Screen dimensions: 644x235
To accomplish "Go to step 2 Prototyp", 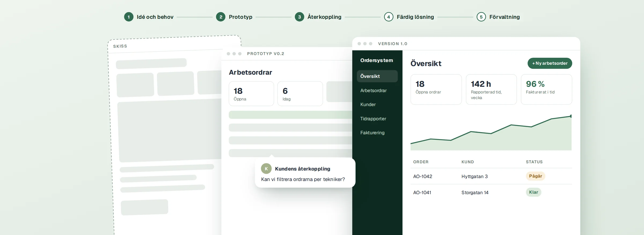I will (234, 17).
